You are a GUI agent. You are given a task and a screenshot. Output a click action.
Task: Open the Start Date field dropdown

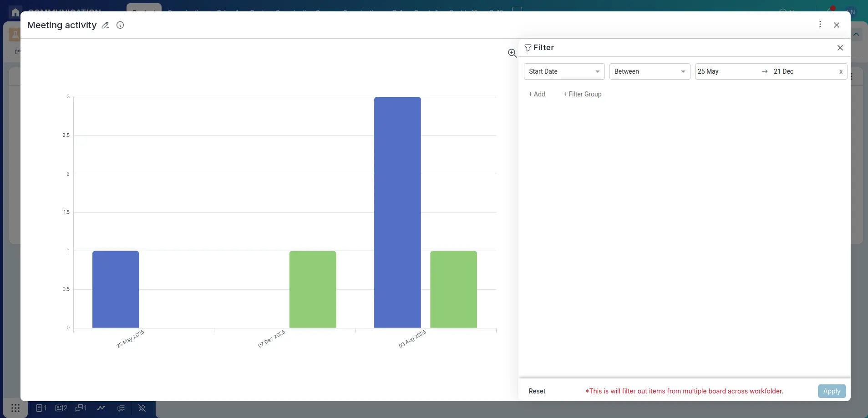pos(564,71)
